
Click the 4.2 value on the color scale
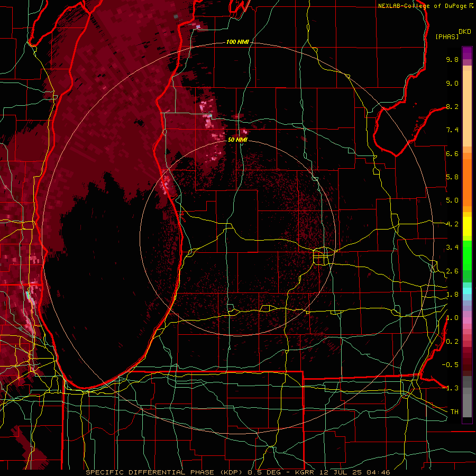point(452,224)
